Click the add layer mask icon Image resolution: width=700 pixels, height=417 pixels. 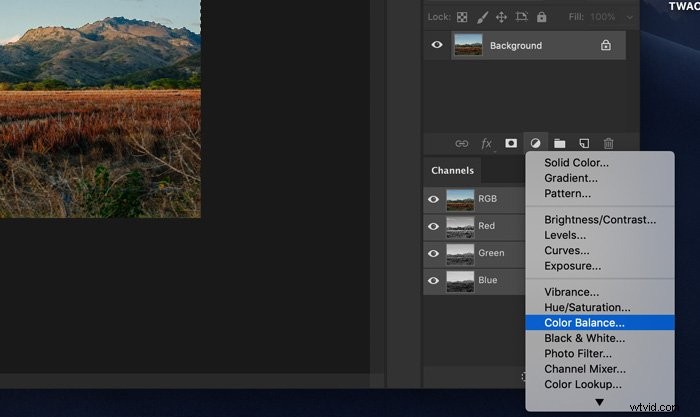[x=511, y=143]
